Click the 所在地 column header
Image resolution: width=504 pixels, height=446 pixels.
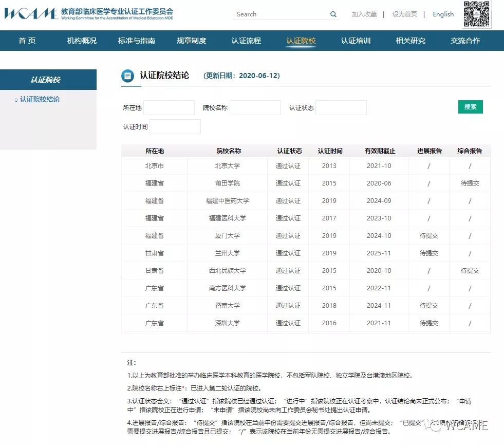[x=155, y=151]
